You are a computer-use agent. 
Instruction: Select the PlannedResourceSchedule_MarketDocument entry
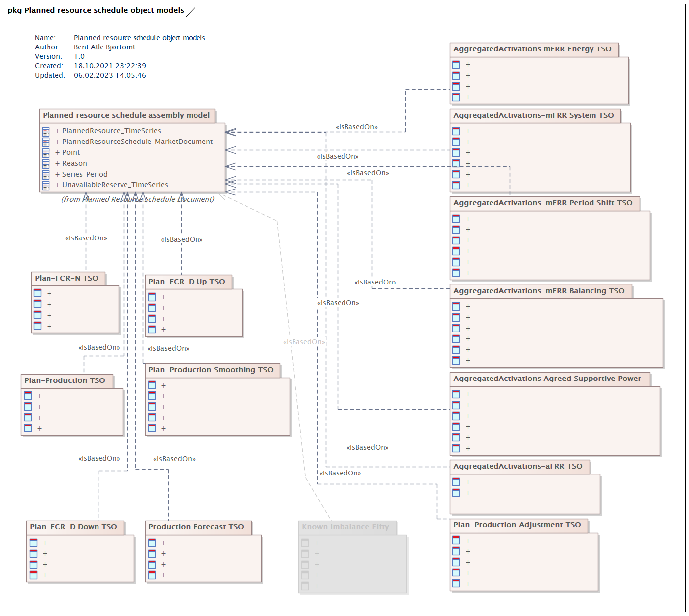134,142
